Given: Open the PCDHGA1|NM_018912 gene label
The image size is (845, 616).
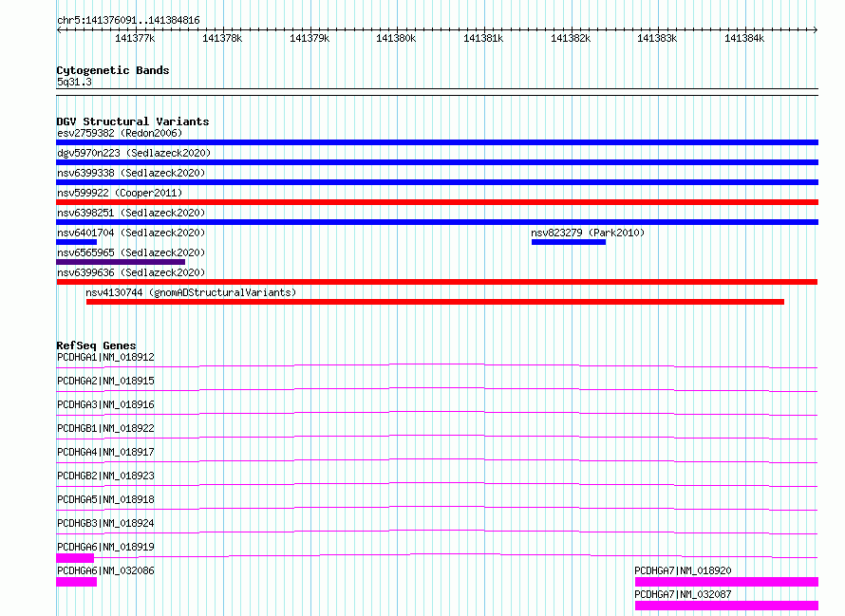Looking at the screenshot, I should (105, 357).
